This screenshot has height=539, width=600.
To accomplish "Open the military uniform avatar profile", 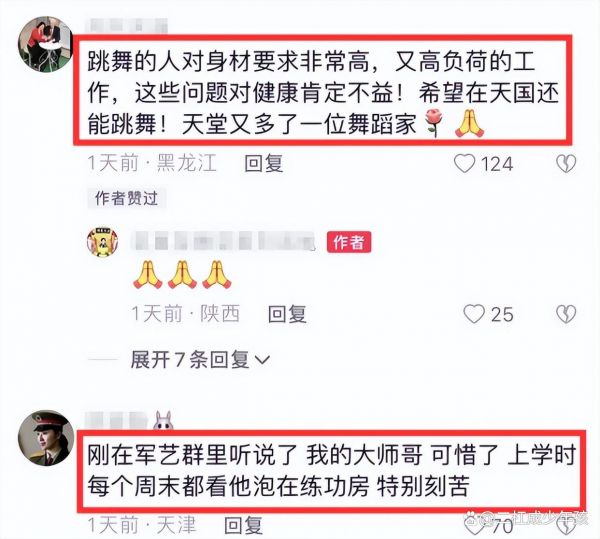I will click(x=46, y=438).
